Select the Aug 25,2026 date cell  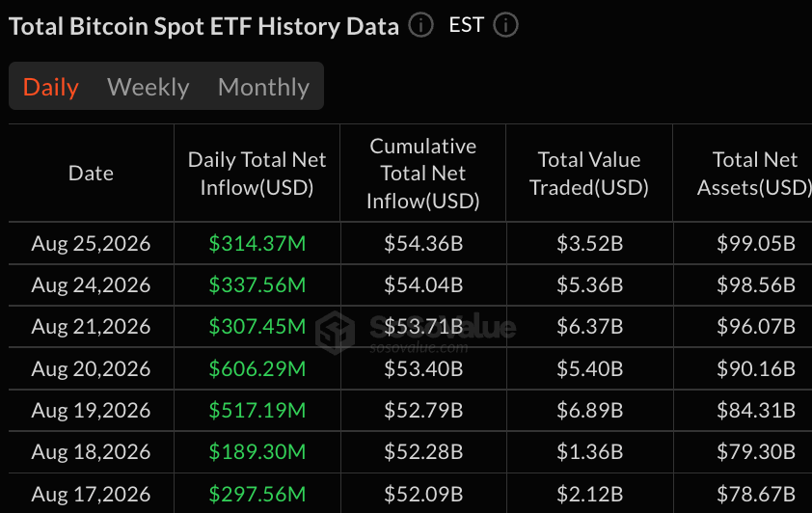coord(92,243)
